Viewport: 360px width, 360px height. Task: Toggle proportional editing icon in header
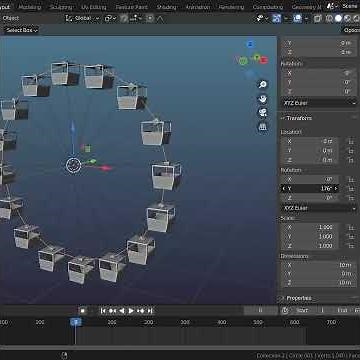coord(150,18)
